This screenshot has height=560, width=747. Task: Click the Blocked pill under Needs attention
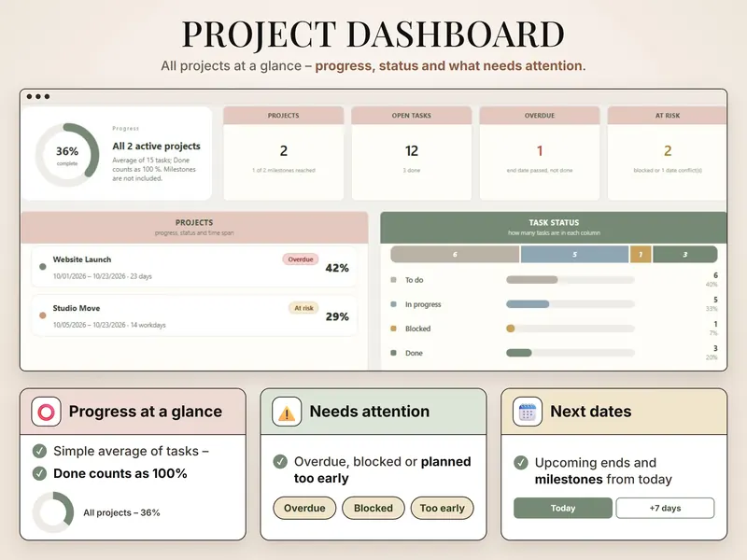(373, 508)
